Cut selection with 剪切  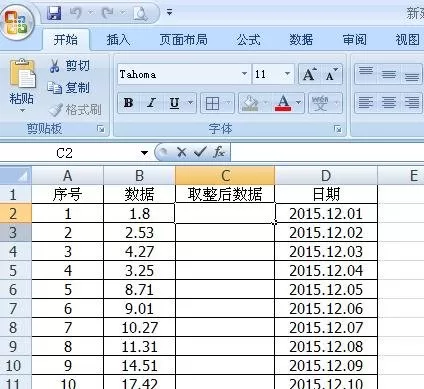(x=70, y=66)
